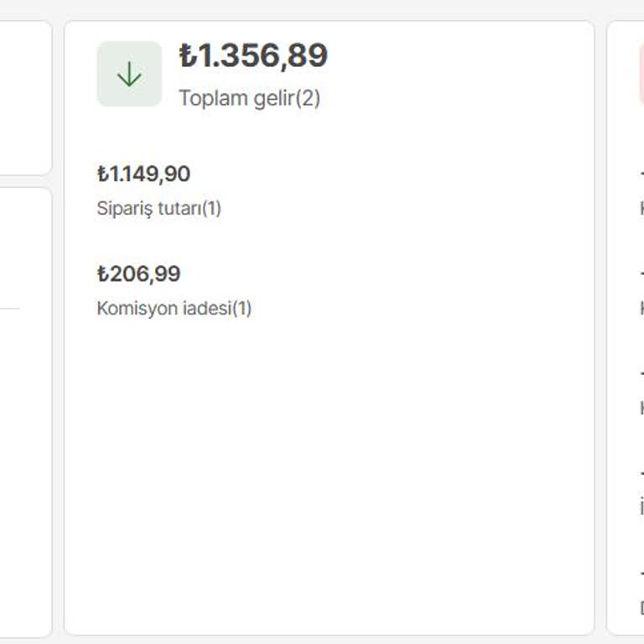644x644 pixels.
Task: Click the (1) count beside Komisyon iadesi
Action: [x=241, y=309]
